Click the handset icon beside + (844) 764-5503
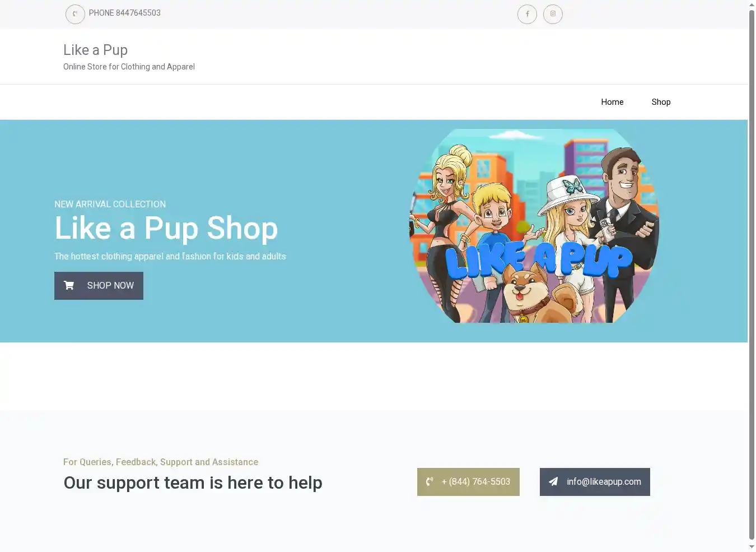This screenshot has width=756, height=552. (430, 482)
